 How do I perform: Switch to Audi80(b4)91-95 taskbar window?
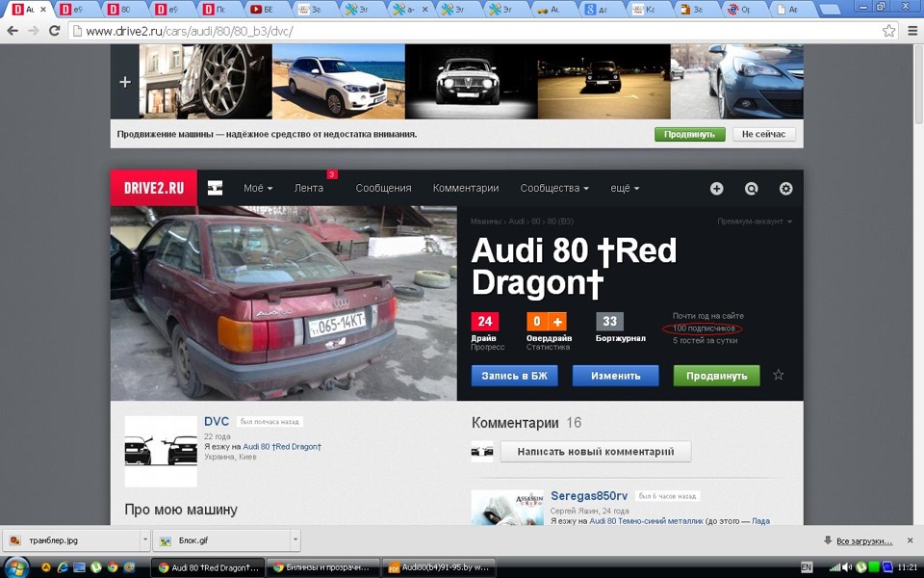coord(439,567)
